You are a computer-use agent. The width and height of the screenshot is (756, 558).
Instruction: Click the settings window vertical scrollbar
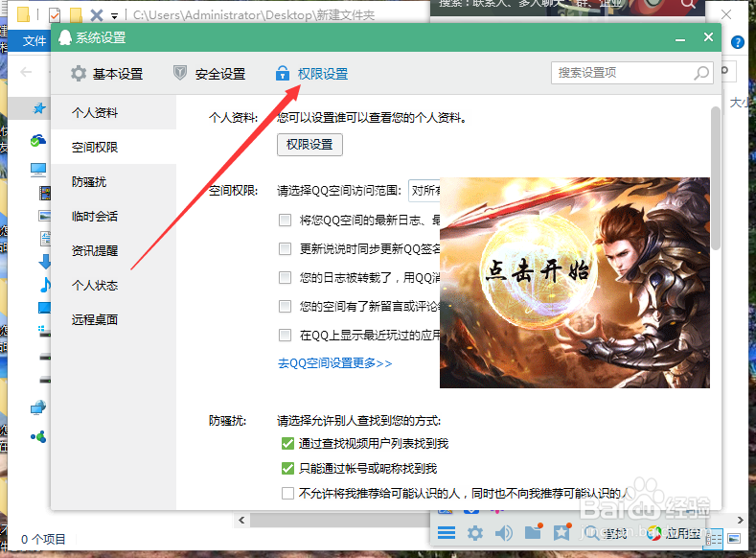point(716,178)
